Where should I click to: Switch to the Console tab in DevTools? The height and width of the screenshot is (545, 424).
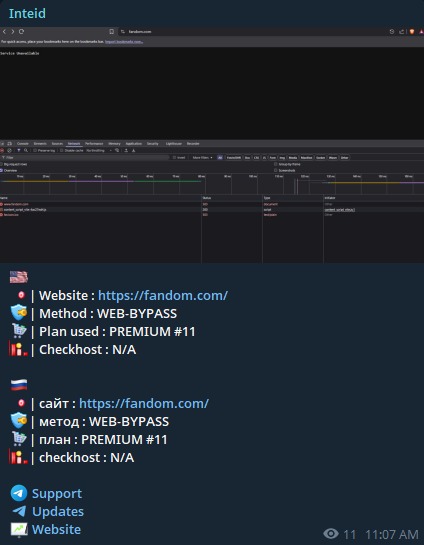pyautogui.click(x=23, y=144)
